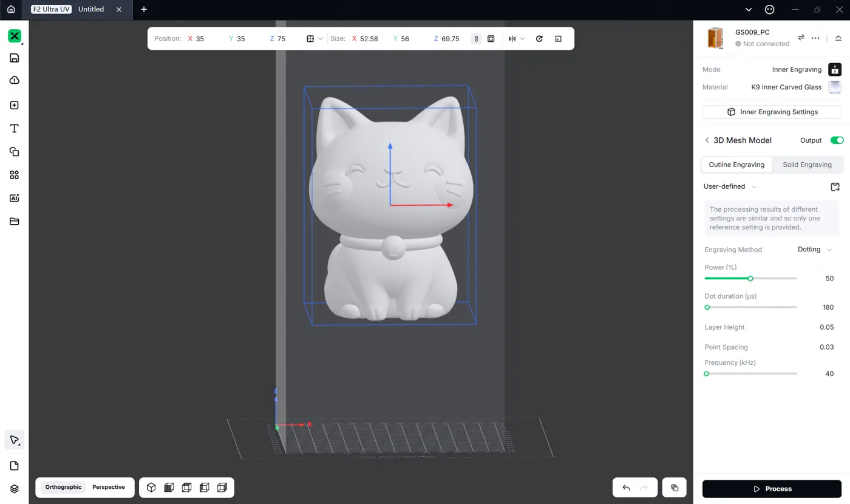Screen dimensions: 850x504
Task: Click the switch device arrows icon
Action: point(801,38)
